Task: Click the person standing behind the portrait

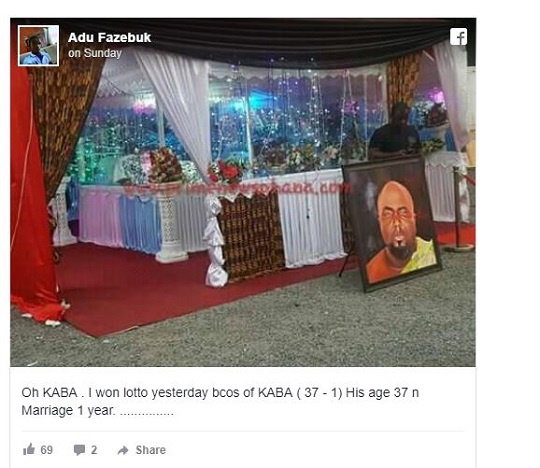Action: 395,131
